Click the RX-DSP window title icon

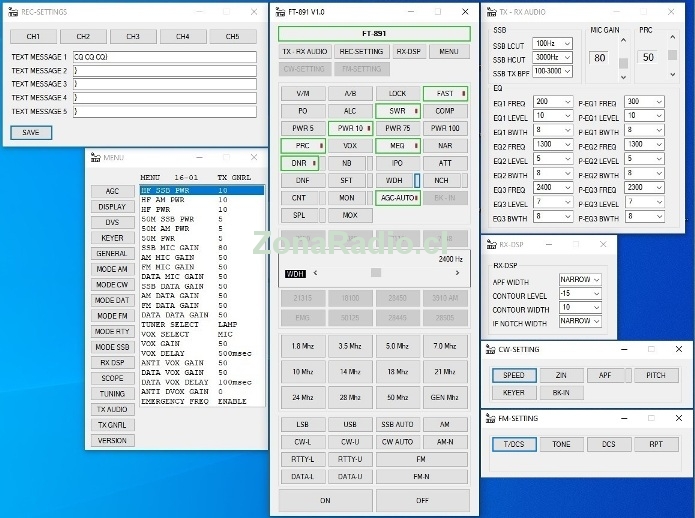492,244
